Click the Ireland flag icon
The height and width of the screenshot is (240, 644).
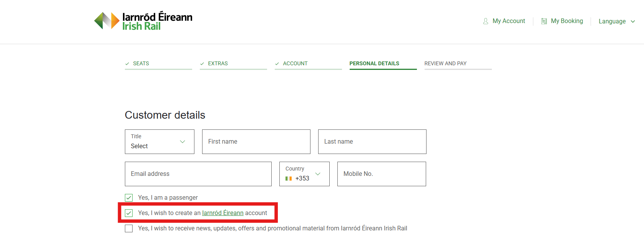point(289,179)
